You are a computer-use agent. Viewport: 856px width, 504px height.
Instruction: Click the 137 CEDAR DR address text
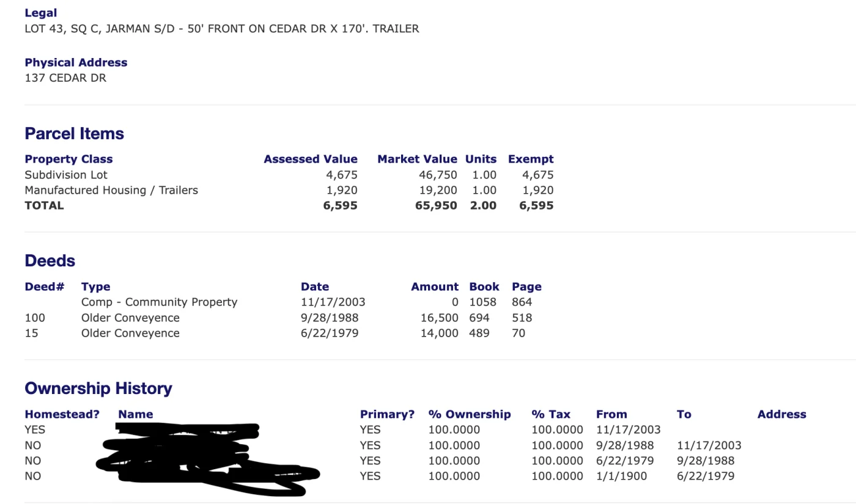click(65, 78)
